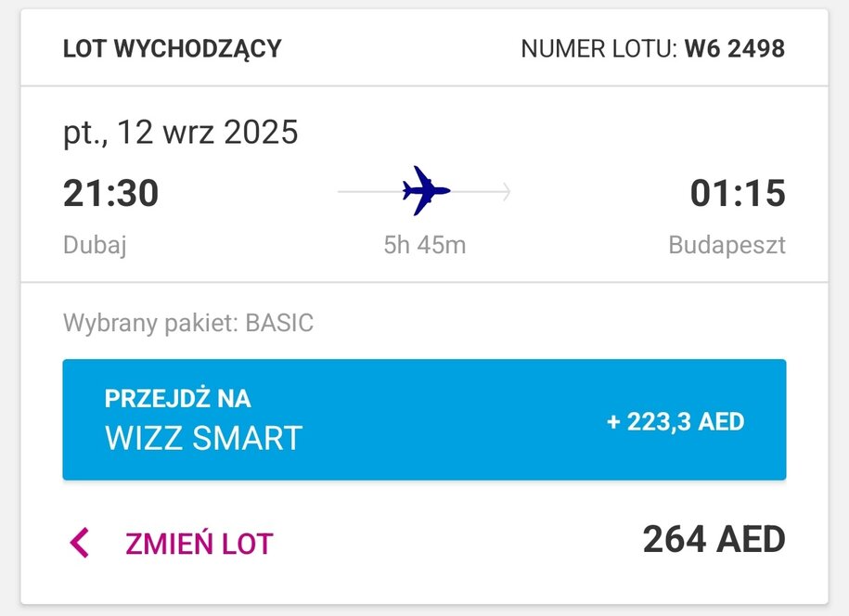The image size is (849, 616).
Task: Click Wybrany pakiet: BASIC label
Action: [x=188, y=323]
